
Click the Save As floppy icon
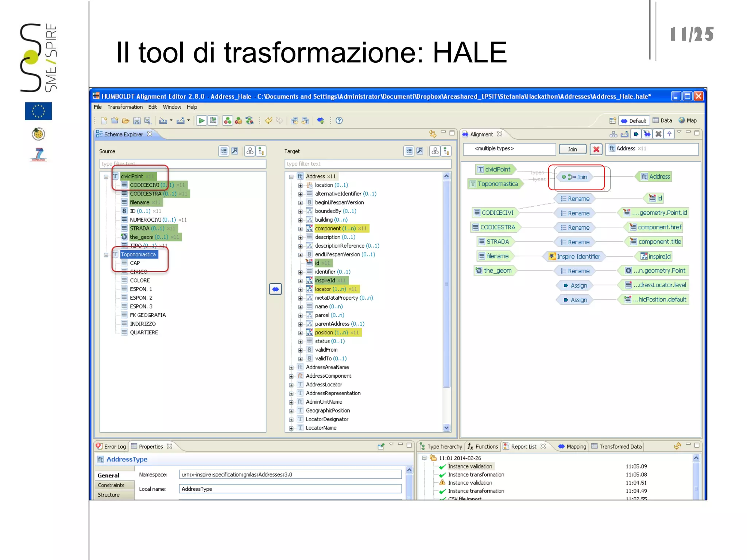coord(148,121)
